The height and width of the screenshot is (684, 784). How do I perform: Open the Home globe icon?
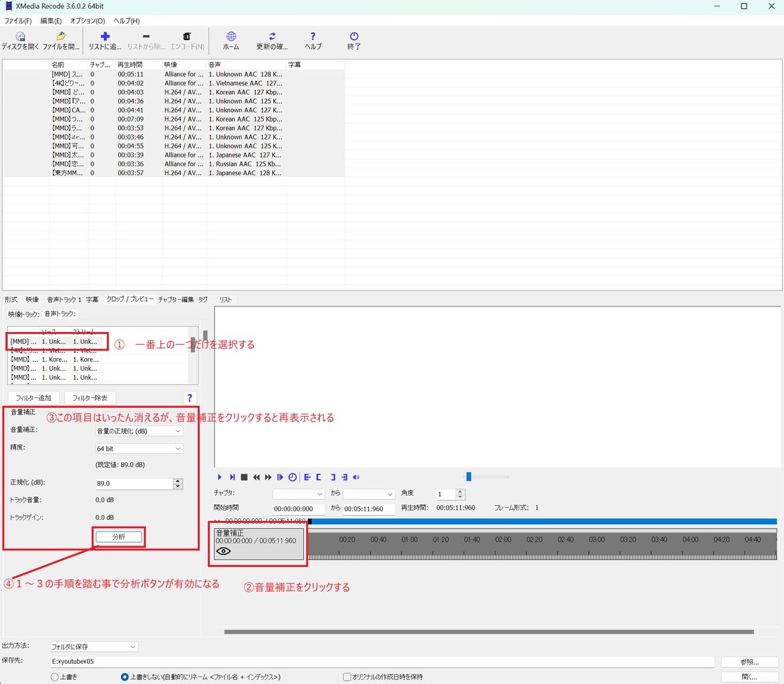click(231, 37)
